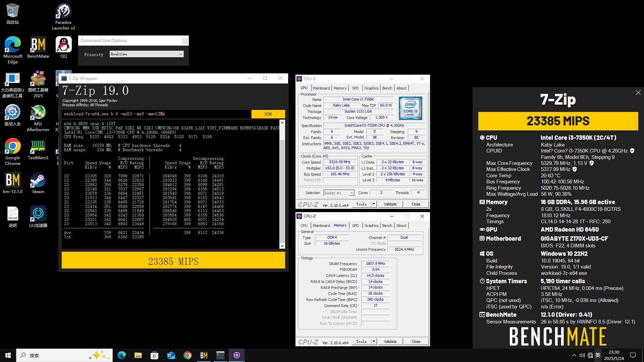Switch input language 英 indicator
The image size is (644, 362).
point(598,355)
